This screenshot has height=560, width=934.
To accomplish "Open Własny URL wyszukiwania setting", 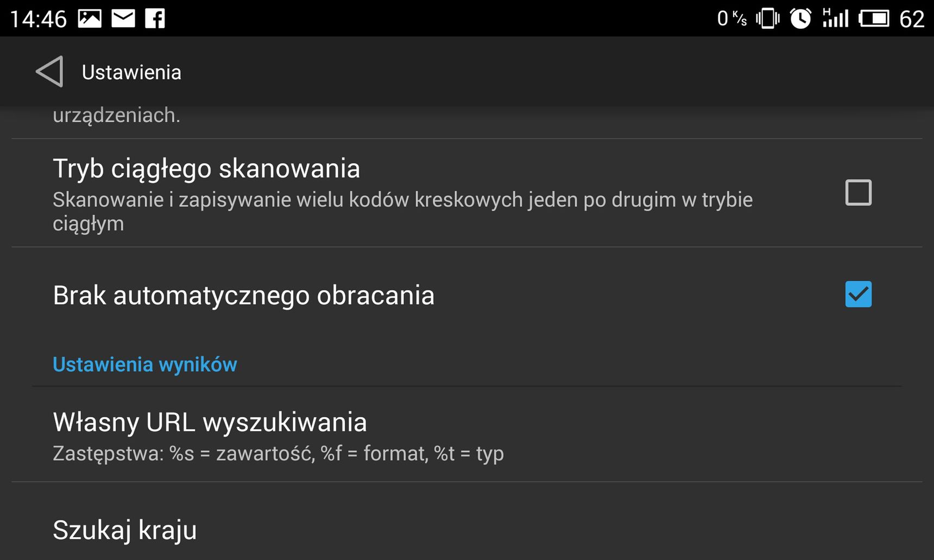I will pyautogui.click(x=467, y=435).
